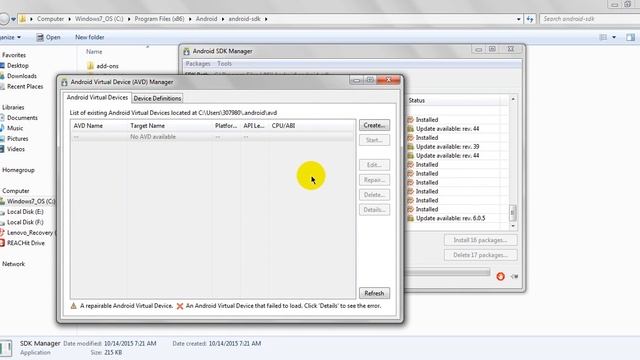The image size is (640, 360).
Task: Click the SDK Manager progress bar
Action: pyautogui.click(x=447, y=272)
